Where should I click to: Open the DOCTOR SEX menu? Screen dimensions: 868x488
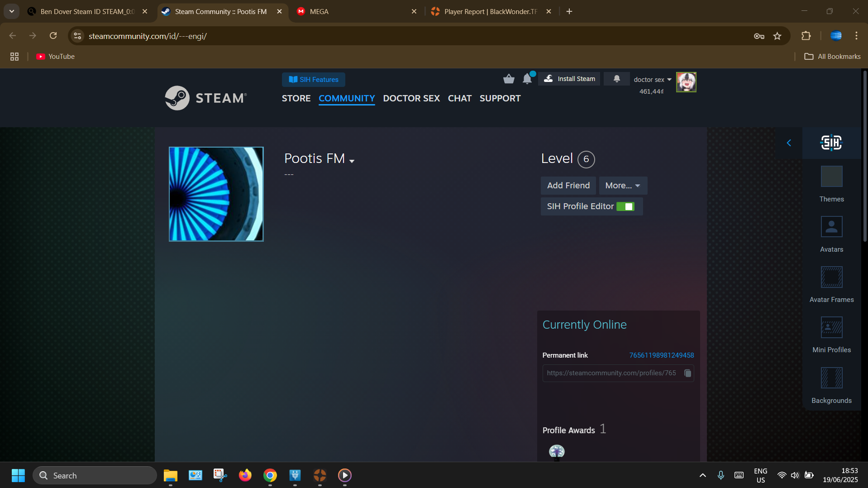[411, 98]
